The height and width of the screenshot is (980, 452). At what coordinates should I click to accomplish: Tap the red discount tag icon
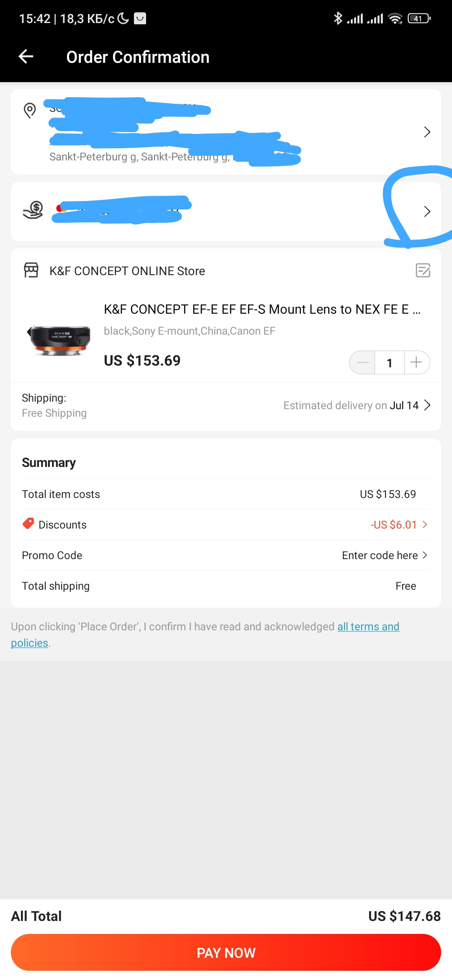click(x=28, y=524)
